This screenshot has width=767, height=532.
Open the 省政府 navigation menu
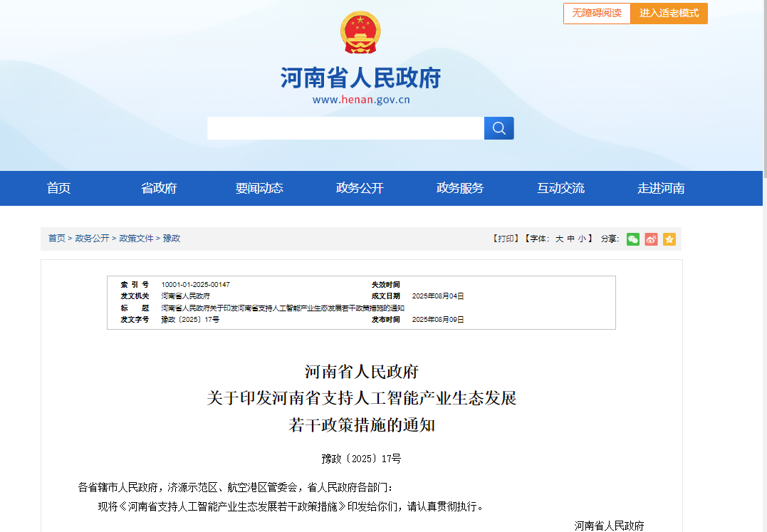[x=159, y=189]
